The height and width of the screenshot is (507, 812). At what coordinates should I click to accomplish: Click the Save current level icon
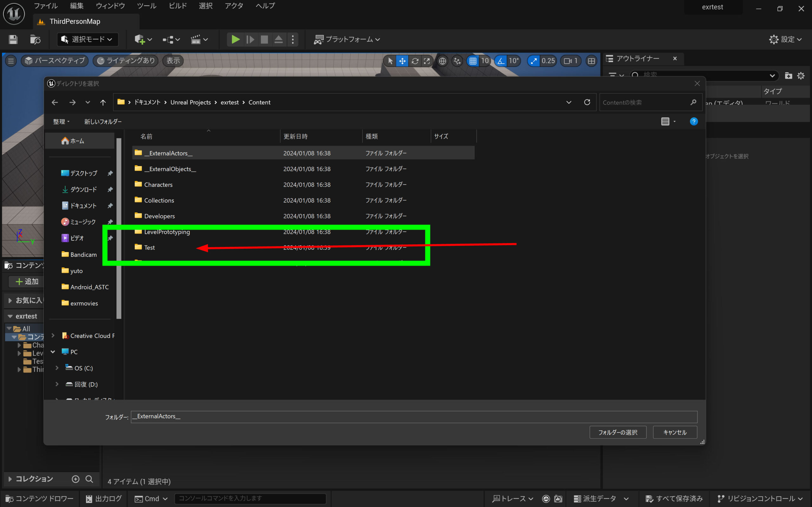coord(13,40)
